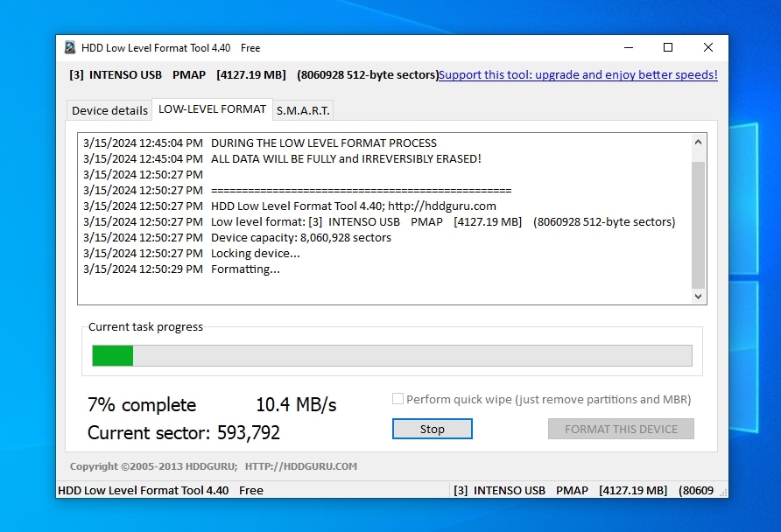Click the 'Low level format: [3]' log line

point(379,222)
